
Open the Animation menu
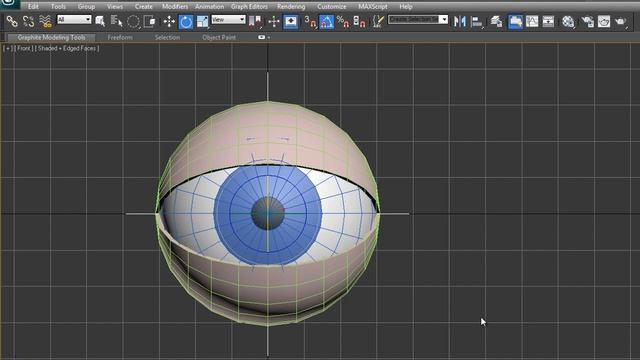(x=209, y=7)
